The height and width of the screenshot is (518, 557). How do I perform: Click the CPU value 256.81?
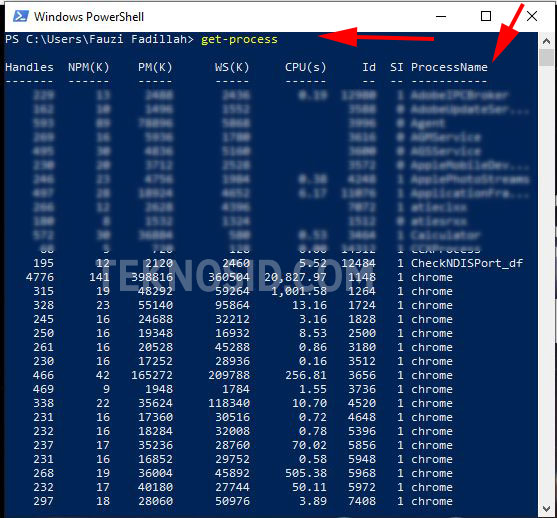(x=306, y=375)
